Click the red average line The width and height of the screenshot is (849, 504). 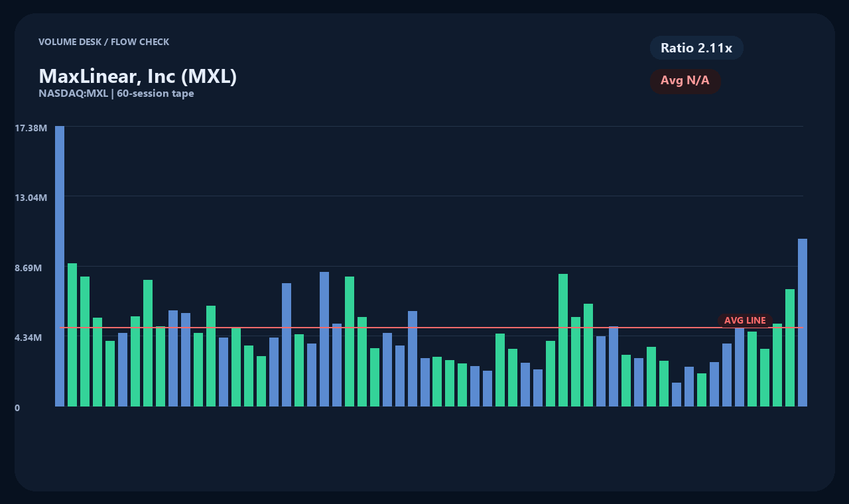[431, 328]
